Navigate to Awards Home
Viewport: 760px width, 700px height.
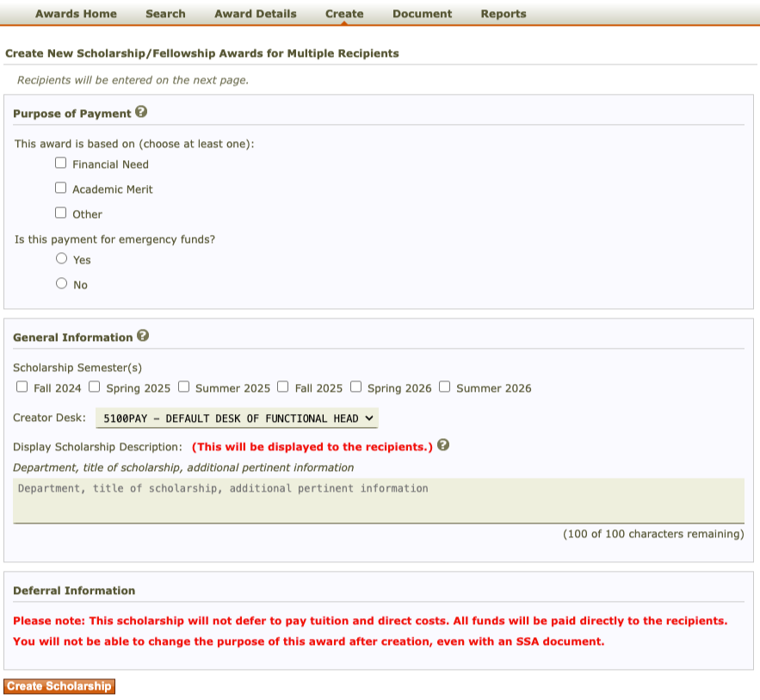[x=76, y=14]
